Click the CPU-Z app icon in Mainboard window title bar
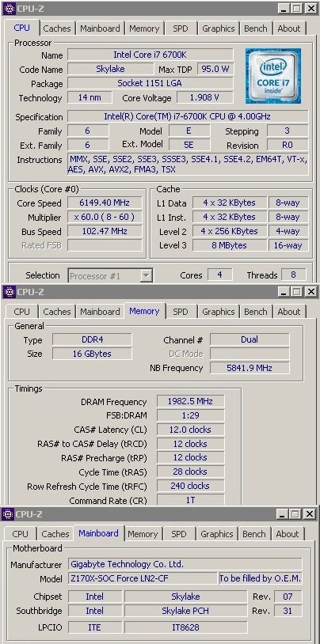The image size is (320, 644). 8,513
